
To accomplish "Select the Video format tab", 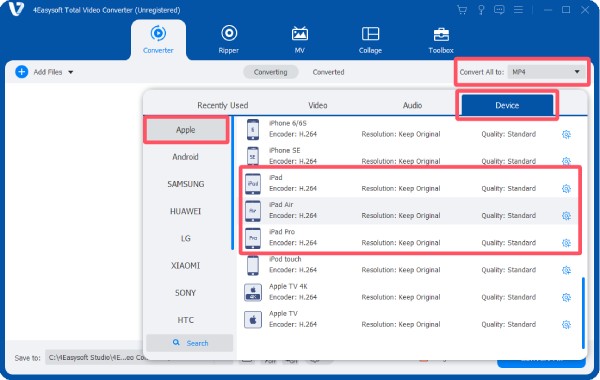I will (318, 105).
